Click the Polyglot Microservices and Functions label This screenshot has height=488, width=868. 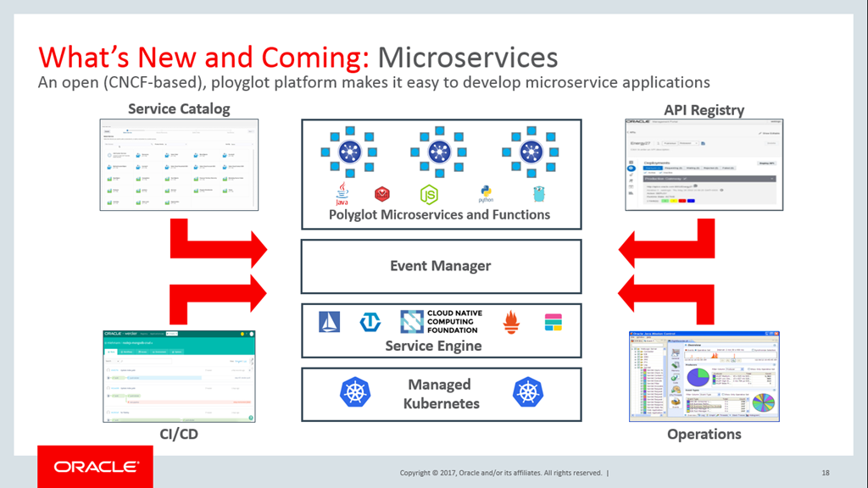tap(439, 215)
